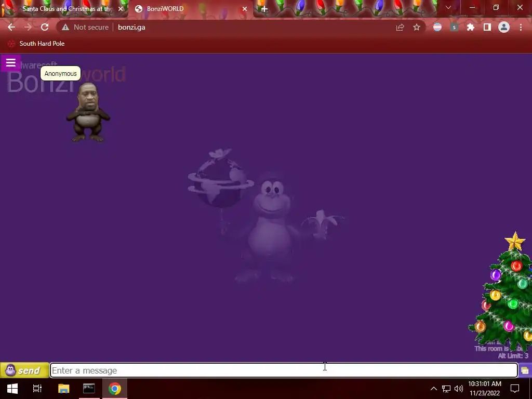Open the Windows Start menu
Viewport: 532px width, 399px height.
click(x=12, y=389)
